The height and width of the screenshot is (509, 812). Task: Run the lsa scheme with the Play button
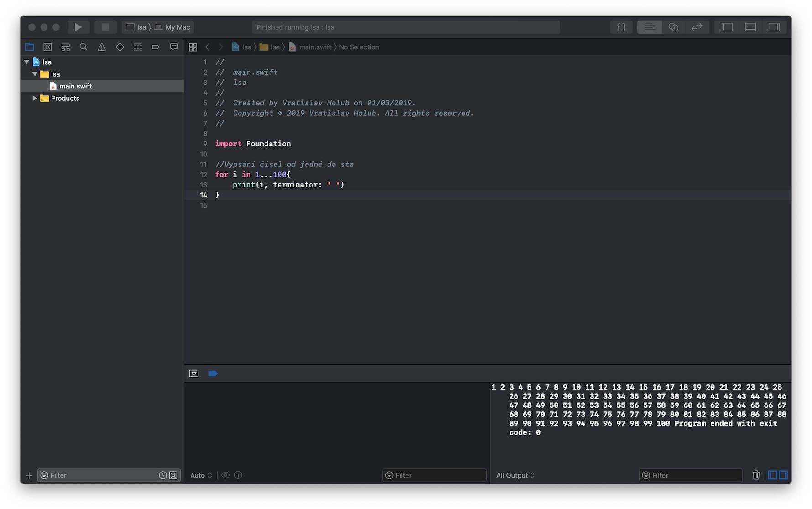78,27
